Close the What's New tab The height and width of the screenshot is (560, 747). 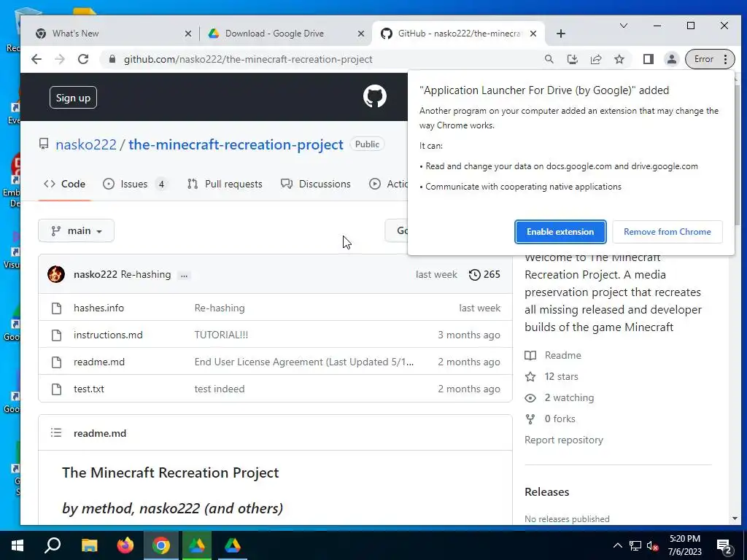187,34
